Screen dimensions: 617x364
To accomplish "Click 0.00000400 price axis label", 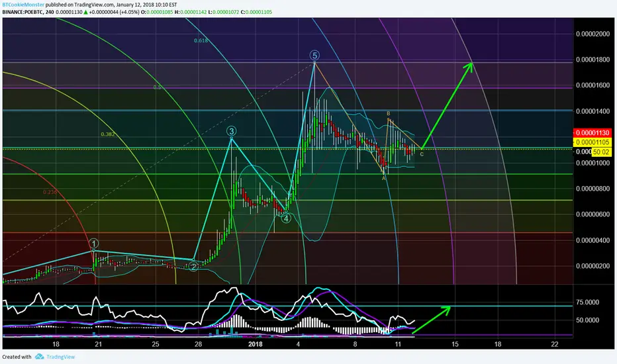I will [593, 240].
